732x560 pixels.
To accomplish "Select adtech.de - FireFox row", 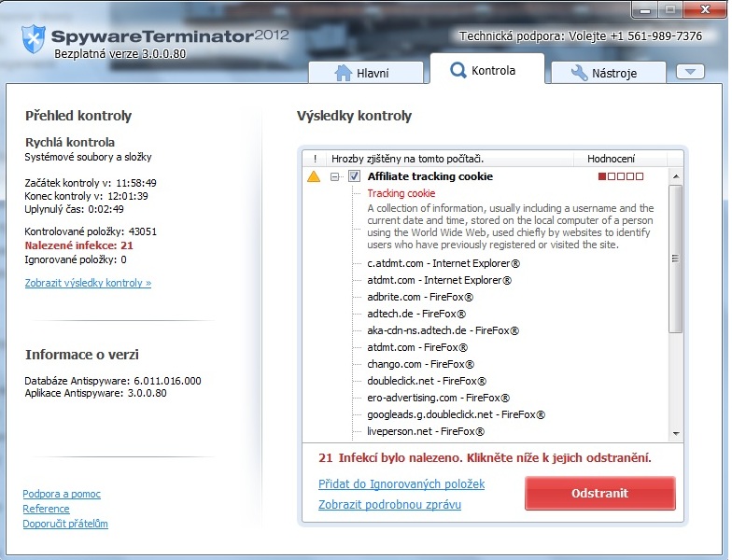I will (x=416, y=314).
